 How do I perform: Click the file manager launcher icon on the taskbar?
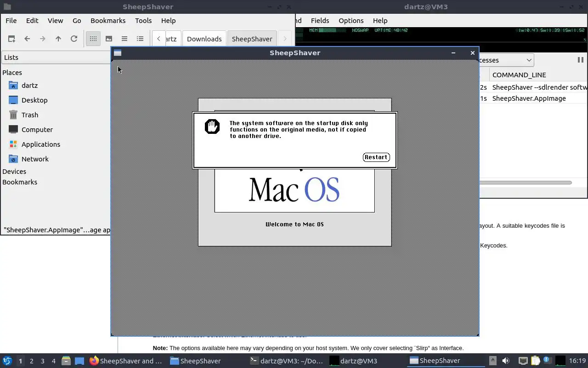point(66,361)
